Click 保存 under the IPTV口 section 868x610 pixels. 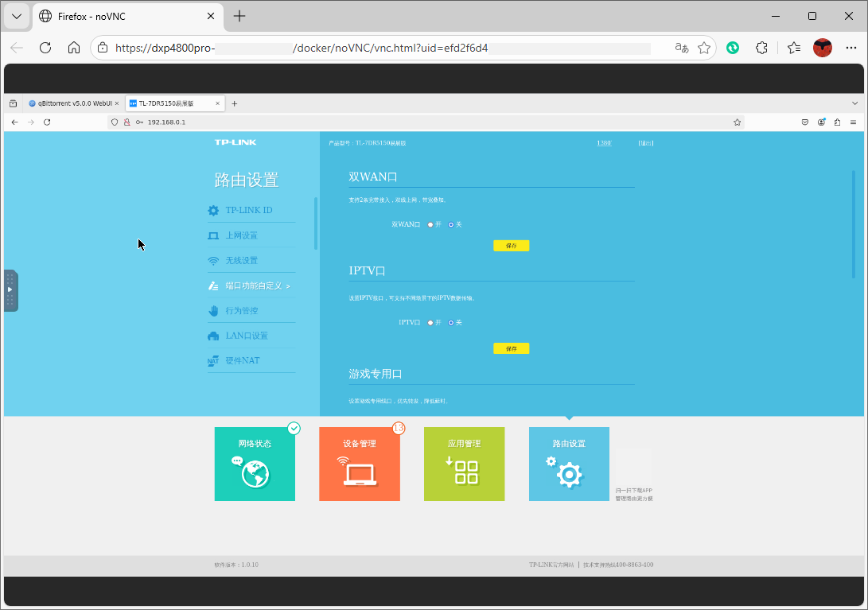[x=511, y=348]
